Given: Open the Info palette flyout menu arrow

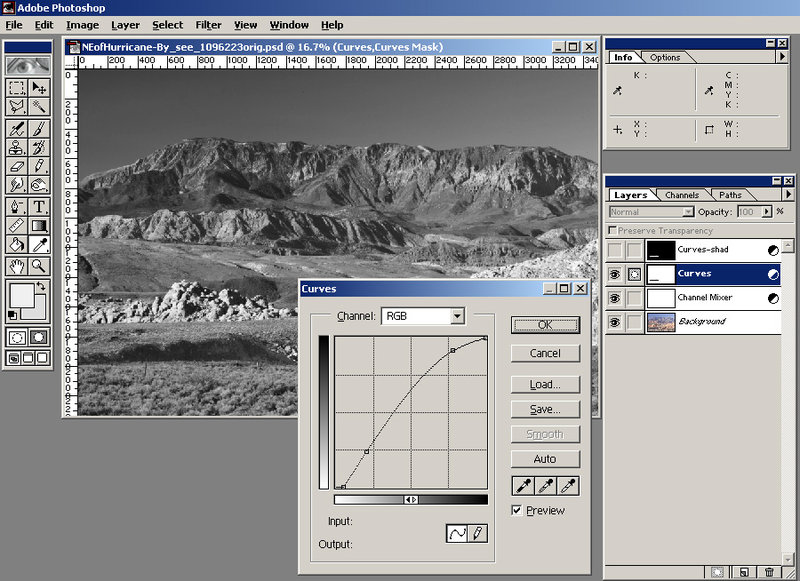Looking at the screenshot, I should coord(782,57).
